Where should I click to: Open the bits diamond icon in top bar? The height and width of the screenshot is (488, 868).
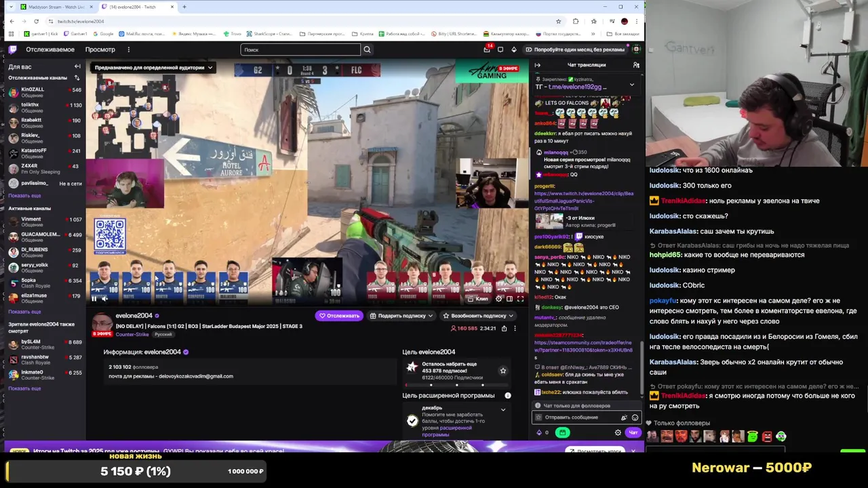point(513,49)
